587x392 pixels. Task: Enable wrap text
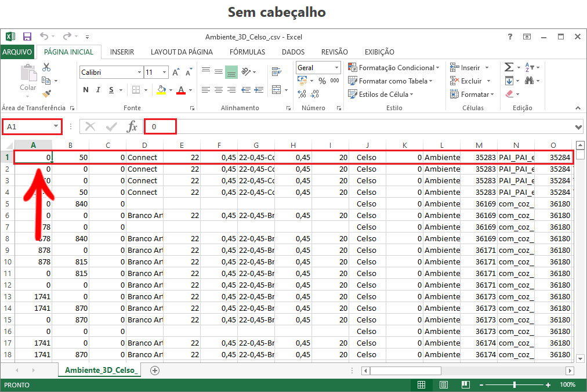pos(277,71)
